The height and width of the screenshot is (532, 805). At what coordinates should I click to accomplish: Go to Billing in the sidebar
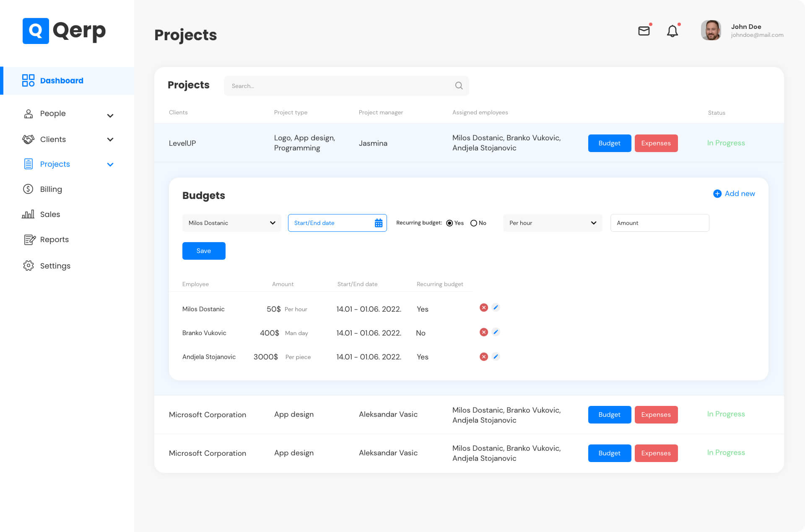(x=51, y=189)
